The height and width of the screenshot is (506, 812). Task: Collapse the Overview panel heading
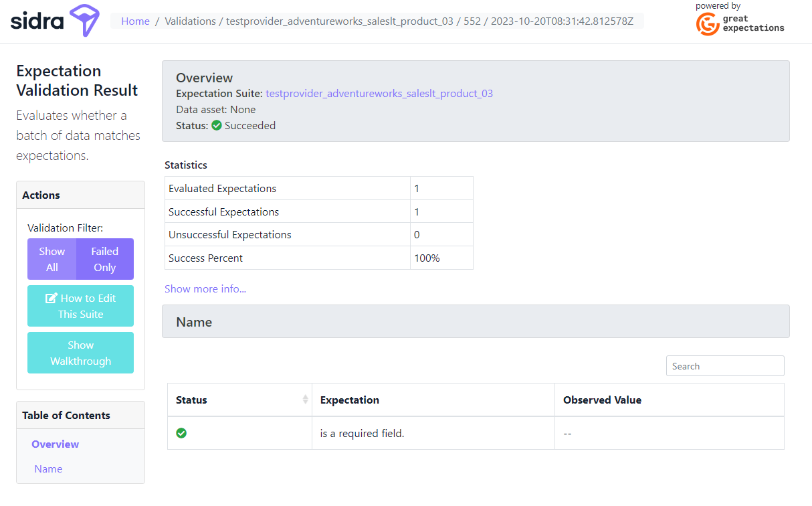[x=205, y=78]
